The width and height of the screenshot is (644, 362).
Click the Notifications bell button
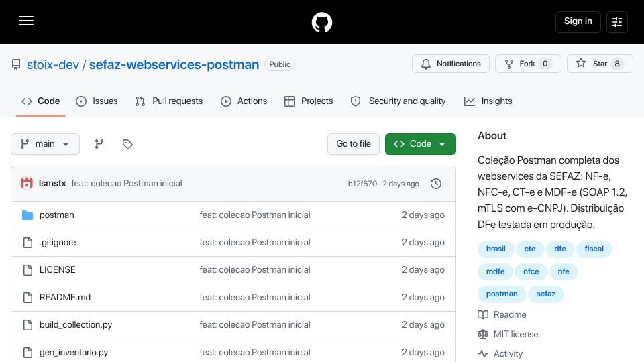451,64
